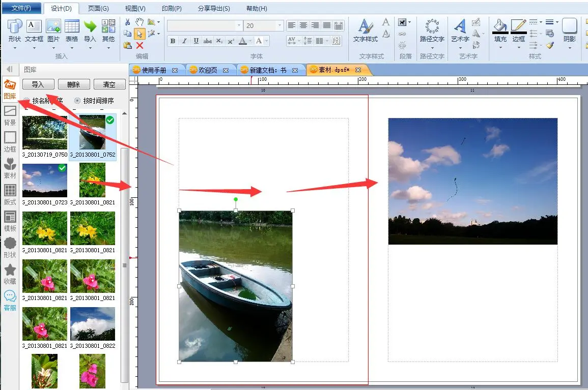Screen dimensions: 588x390
Task: Click the red X delete icon
Action: [x=139, y=45]
